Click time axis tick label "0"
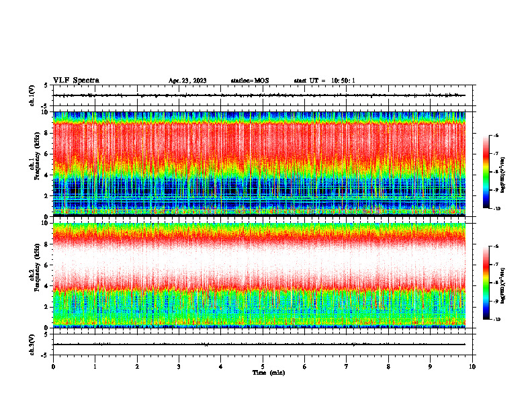Viewport: 532px width, 411px height. pyautogui.click(x=53, y=367)
